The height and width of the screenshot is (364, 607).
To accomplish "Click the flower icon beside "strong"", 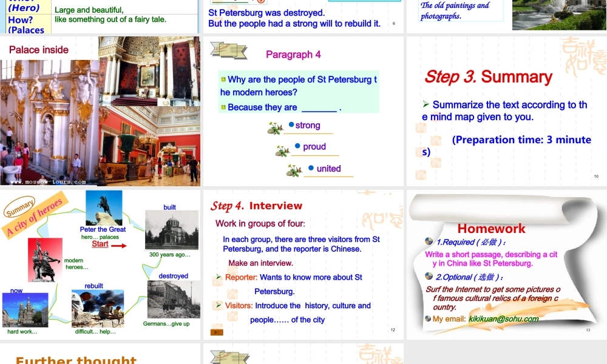I will pos(275,128).
